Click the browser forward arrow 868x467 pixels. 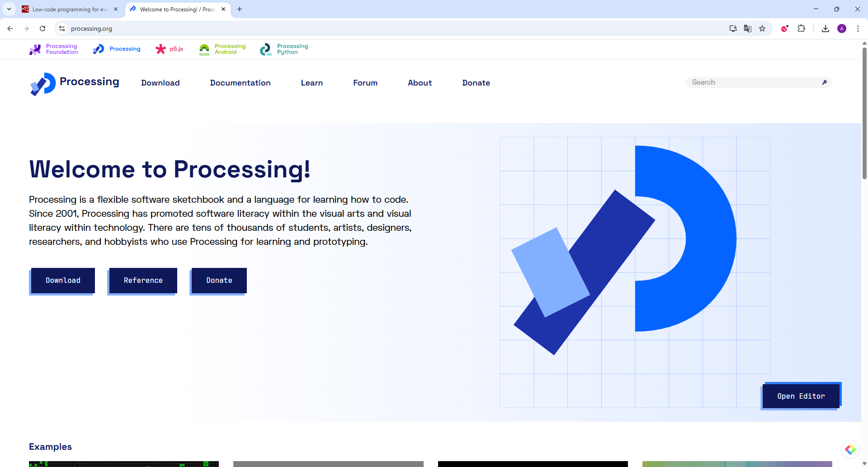click(x=26, y=29)
